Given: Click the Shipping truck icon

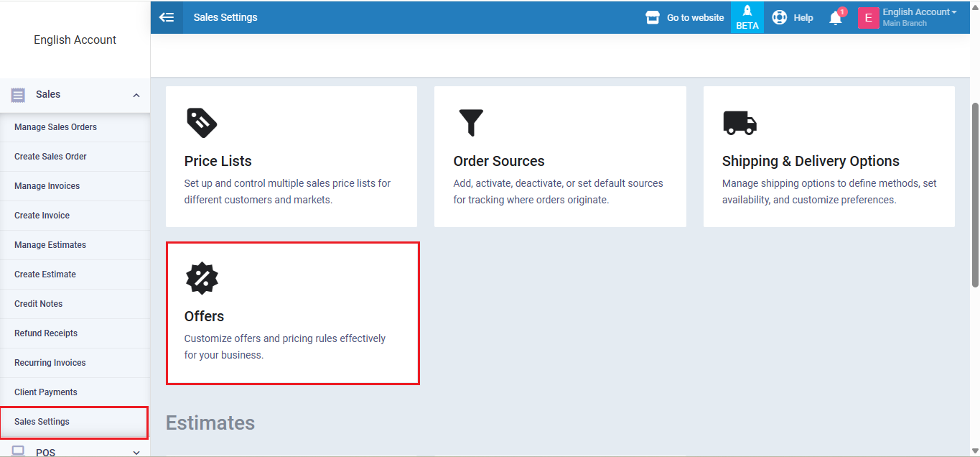Looking at the screenshot, I should (x=739, y=123).
